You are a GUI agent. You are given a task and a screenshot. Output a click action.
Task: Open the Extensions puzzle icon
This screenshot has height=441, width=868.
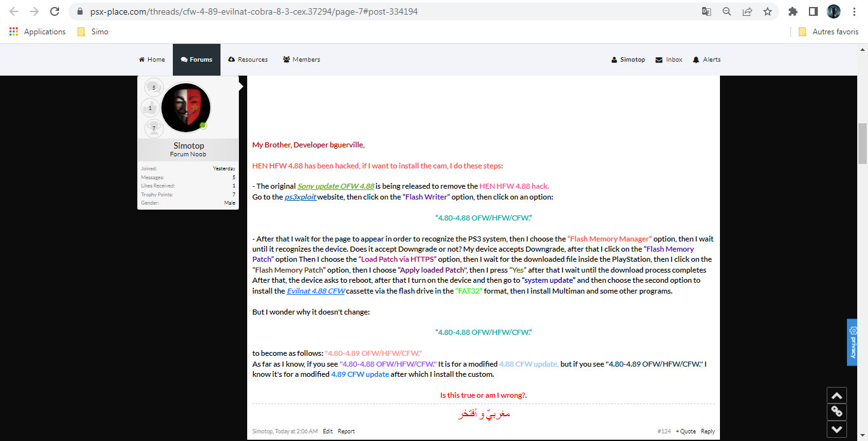(x=792, y=11)
